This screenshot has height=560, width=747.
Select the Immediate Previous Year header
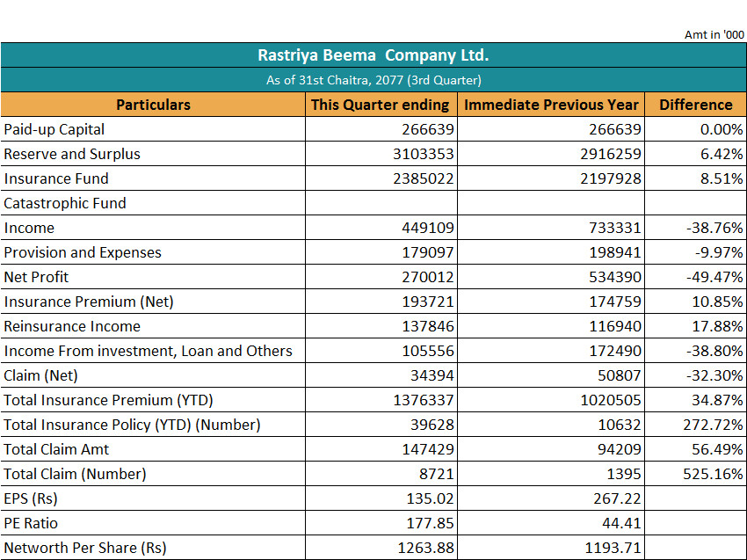(x=551, y=105)
